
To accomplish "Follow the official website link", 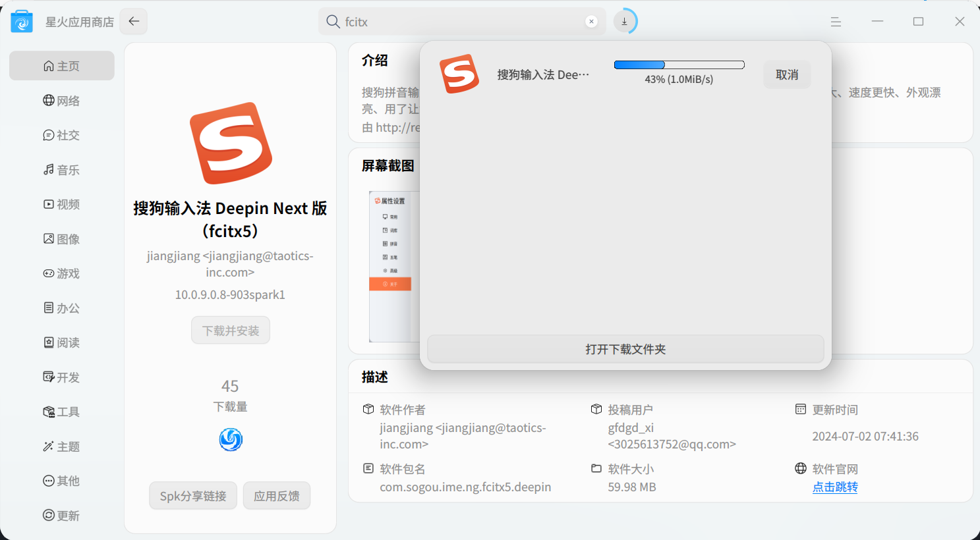I will (x=835, y=487).
